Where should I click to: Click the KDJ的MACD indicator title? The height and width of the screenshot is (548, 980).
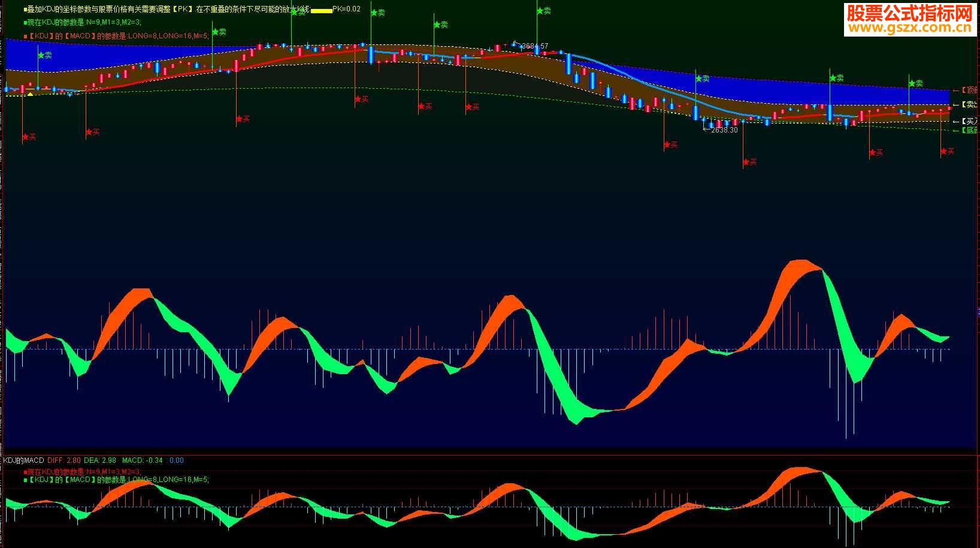point(24,460)
